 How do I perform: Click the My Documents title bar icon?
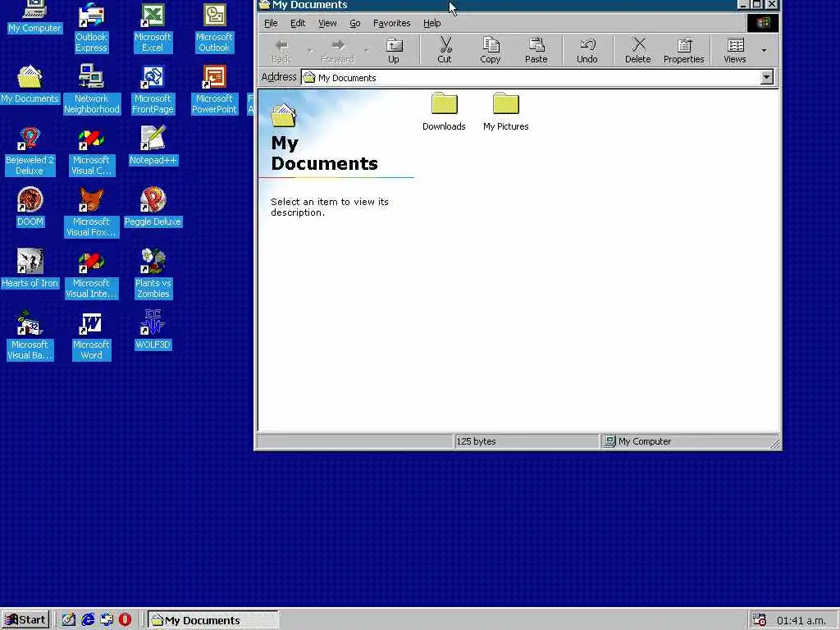point(264,5)
